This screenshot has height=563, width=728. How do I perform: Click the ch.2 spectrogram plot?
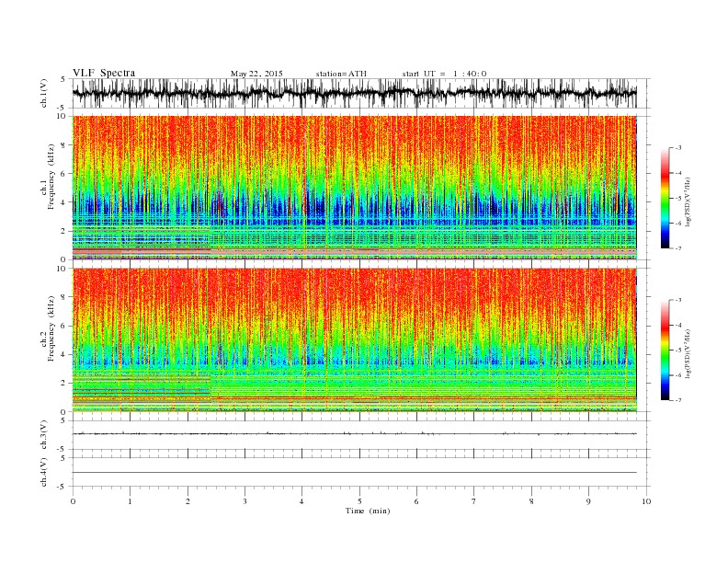[355, 340]
